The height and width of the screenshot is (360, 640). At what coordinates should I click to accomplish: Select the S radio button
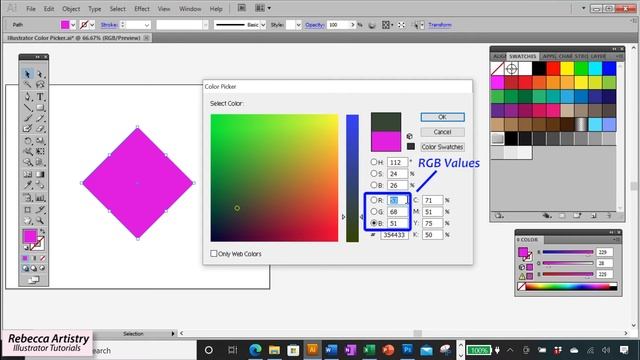pos(373,173)
